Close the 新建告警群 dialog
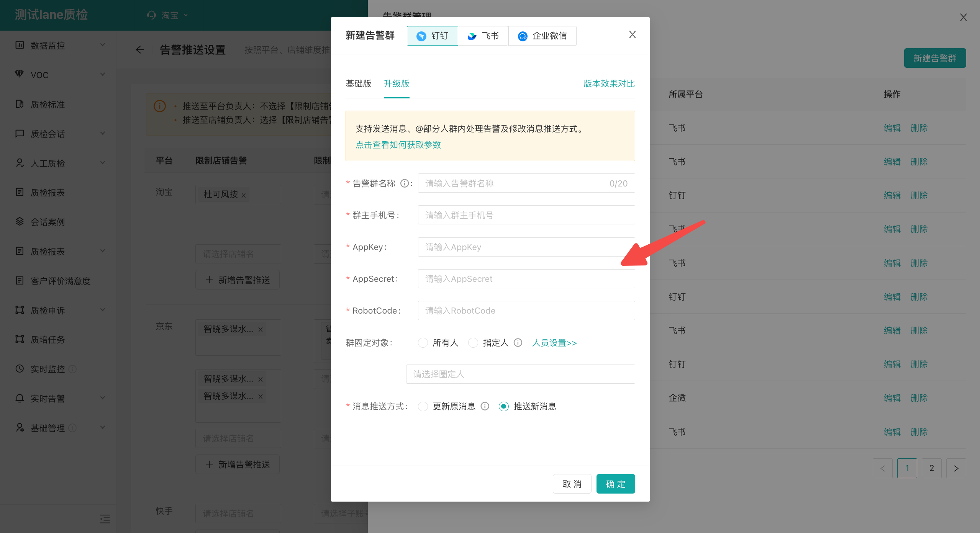This screenshot has height=533, width=980. tap(633, 35)
